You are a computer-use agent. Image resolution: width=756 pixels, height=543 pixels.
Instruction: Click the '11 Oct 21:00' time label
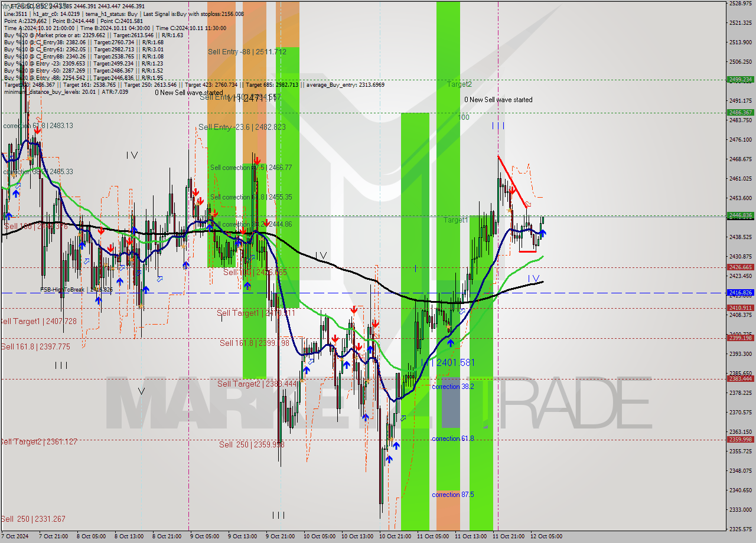509,537
